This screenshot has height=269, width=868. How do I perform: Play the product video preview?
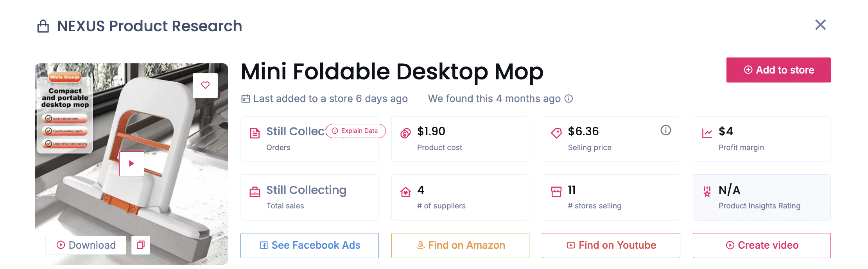click(x=132, y=163)
